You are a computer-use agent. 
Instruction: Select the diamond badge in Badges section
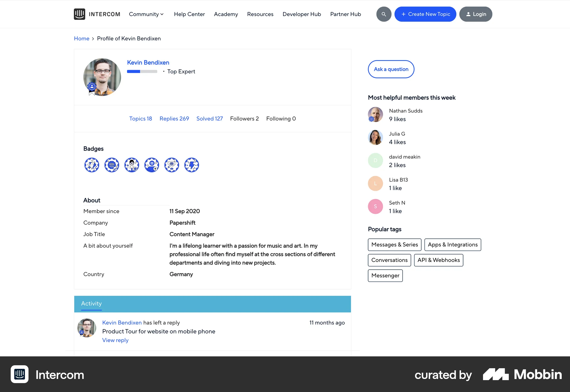click(92, 165)
